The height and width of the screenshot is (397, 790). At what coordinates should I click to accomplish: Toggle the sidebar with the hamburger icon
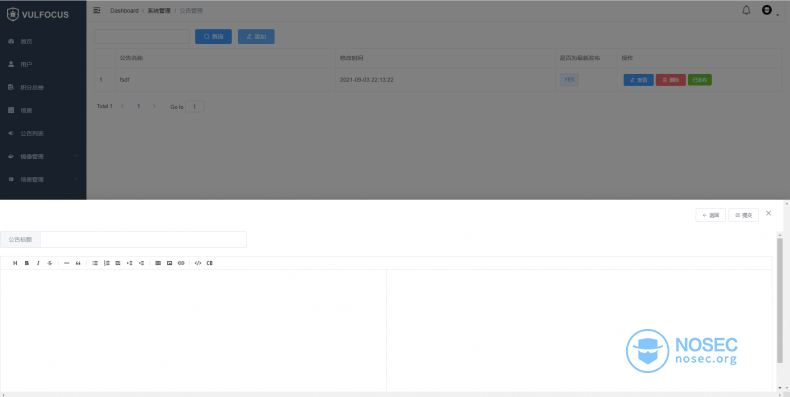pyautogui.click(x=97, y=10)
